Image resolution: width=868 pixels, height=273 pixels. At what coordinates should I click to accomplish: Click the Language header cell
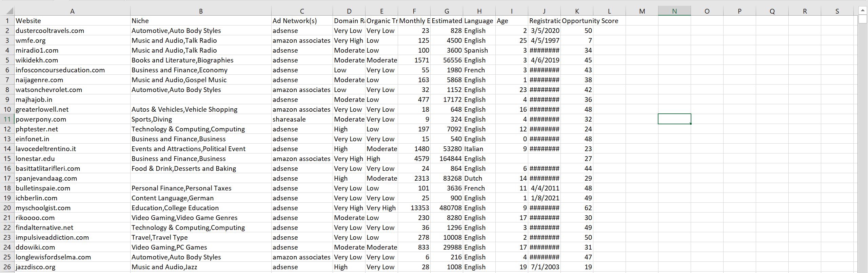479,21
